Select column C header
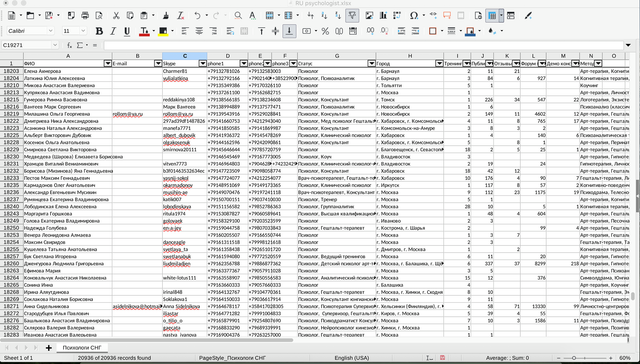The width and height of the screenshot is (640, 364). [x=184, y=56]
